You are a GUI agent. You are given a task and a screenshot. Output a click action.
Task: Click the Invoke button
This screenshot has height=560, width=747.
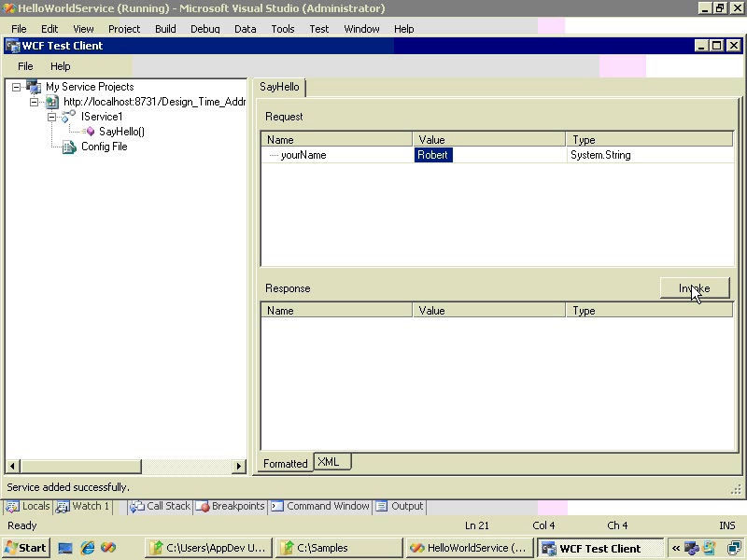tap(695, 288)
